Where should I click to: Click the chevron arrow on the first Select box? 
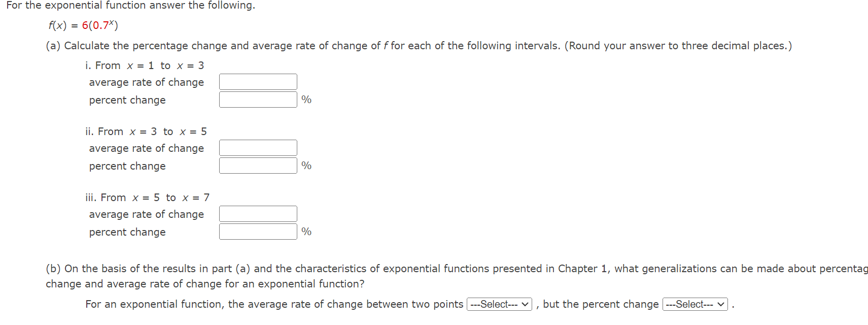[525, 304]
